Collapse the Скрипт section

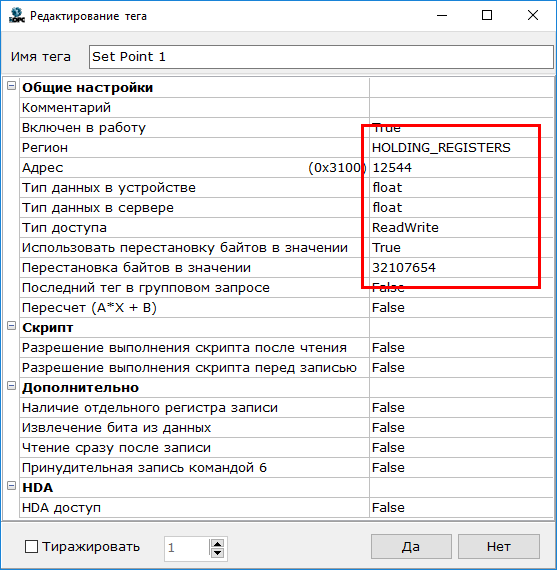pyautogui.click(x=11, y=326)
